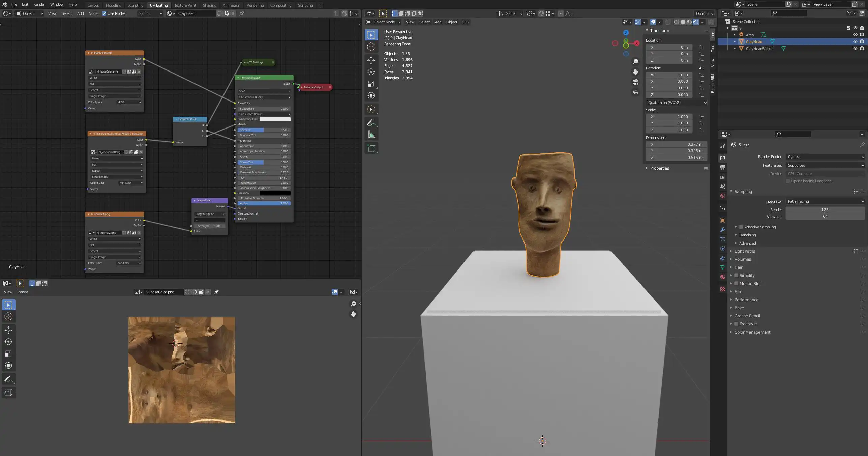
Task: Open the Object menu in 3D viewport
Action: coord(452,21)
